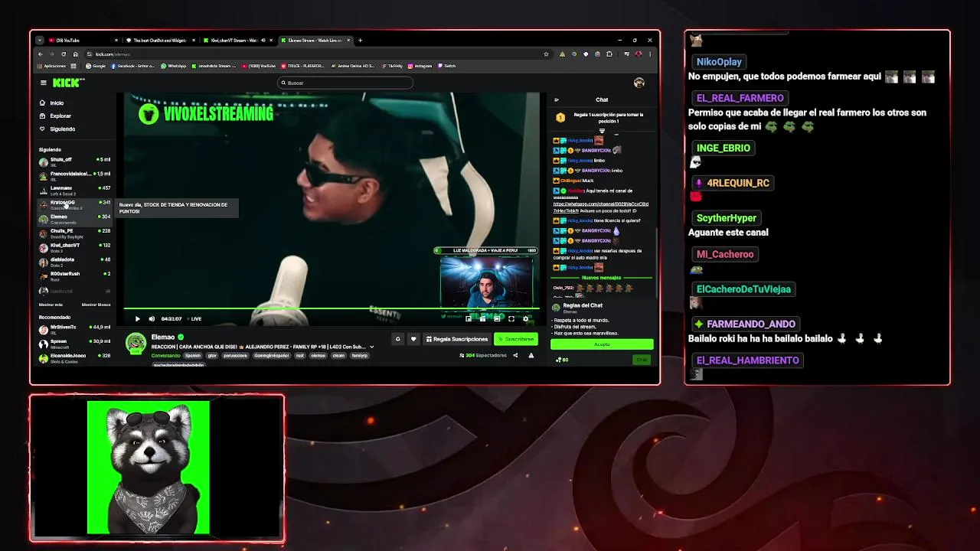Screen dimensions: 980x551
Task: Open Kiwi_chanVT followed channel
Action: [x=75, y=247]
